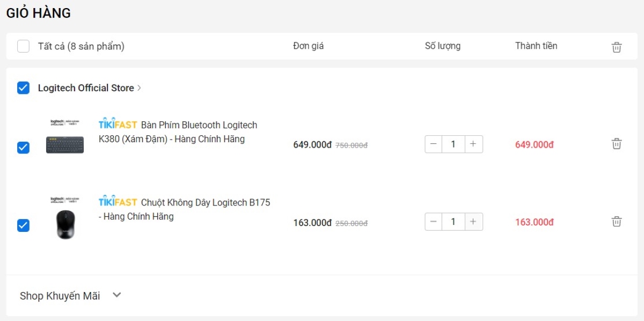Image resolution: width=644 pixels, height=321 pixels.
Task: Increase quantity of the B175 mouse
Action: [x=473, y=222]
